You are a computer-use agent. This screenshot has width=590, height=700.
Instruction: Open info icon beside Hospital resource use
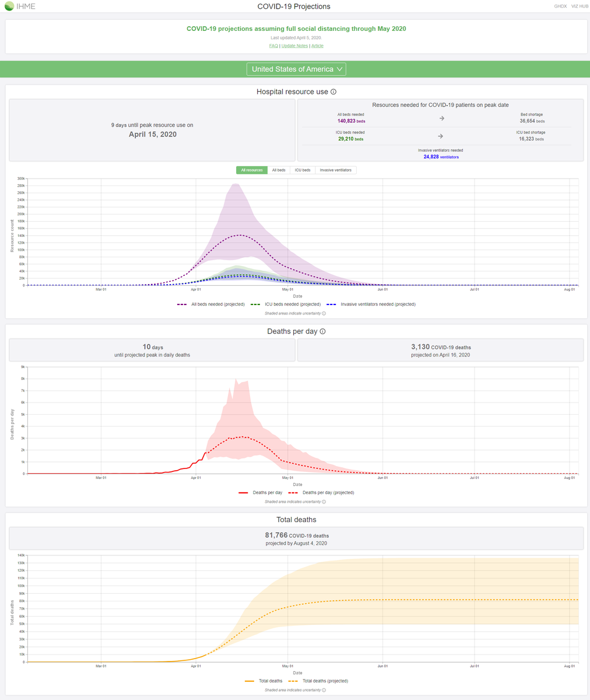333,92
